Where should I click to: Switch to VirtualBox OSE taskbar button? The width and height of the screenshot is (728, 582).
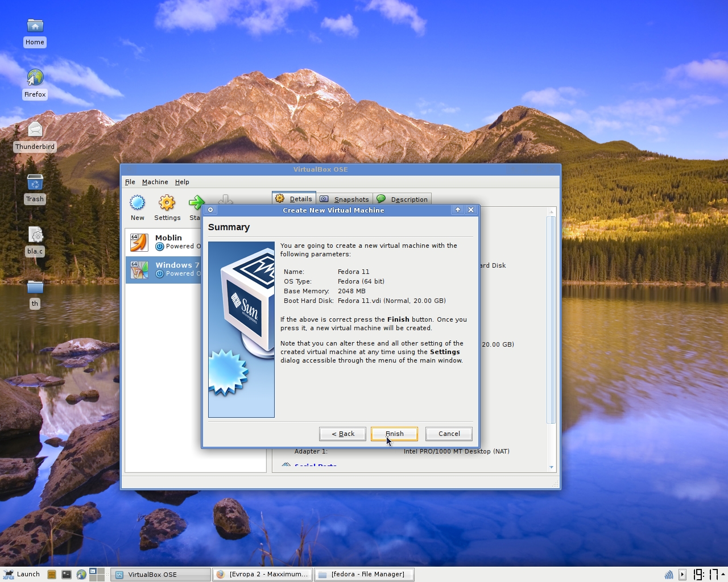click(160, 575)
